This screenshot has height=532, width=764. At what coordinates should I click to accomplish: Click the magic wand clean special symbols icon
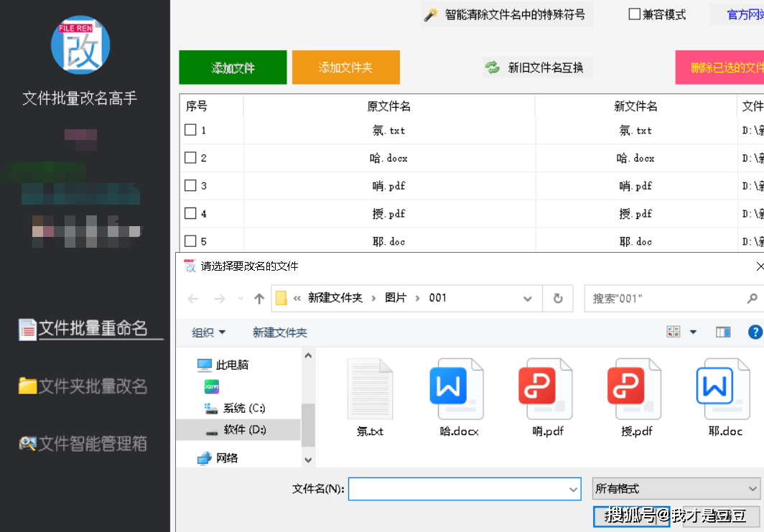[x=431, y=14]
